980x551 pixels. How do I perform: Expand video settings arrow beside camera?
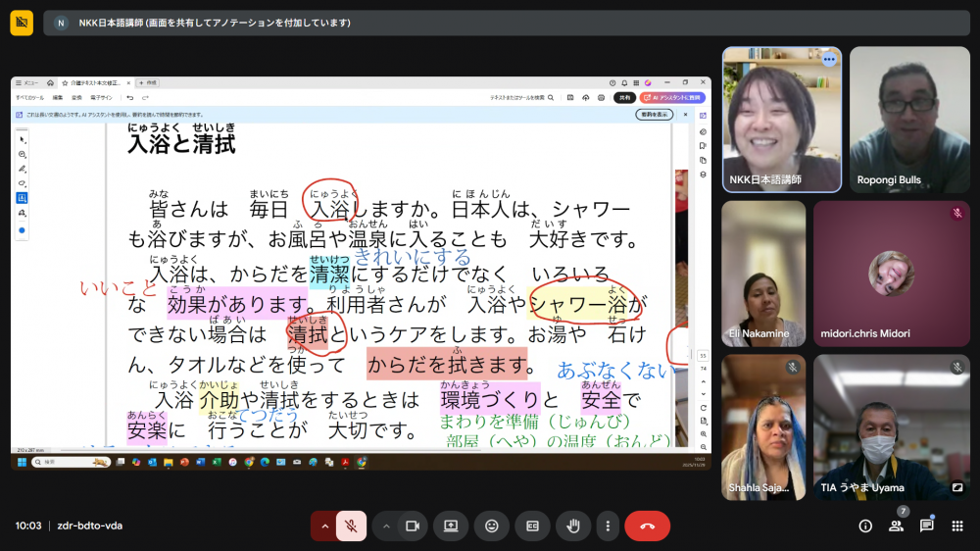386,526
